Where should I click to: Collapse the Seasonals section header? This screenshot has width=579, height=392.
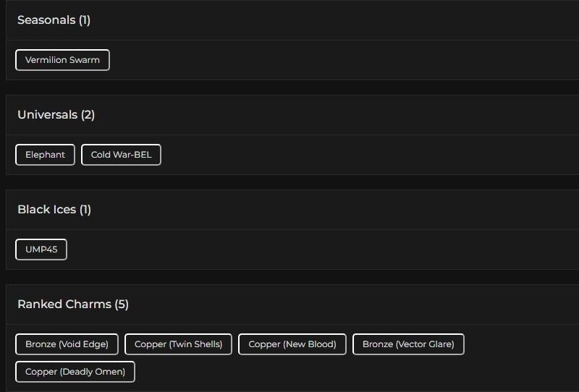pyautogui.click(x=47, y=20)
